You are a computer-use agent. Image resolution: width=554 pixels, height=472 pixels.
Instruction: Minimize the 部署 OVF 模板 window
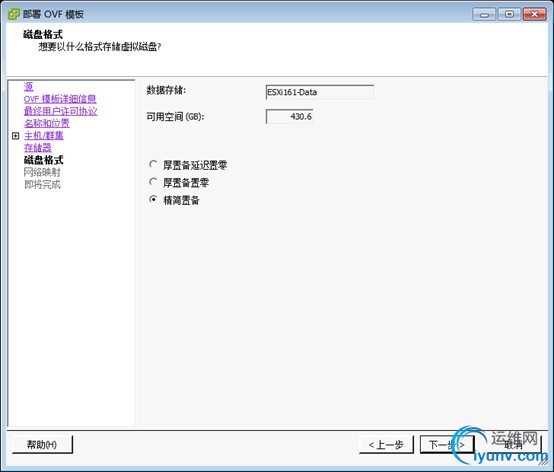pos(484,14)
